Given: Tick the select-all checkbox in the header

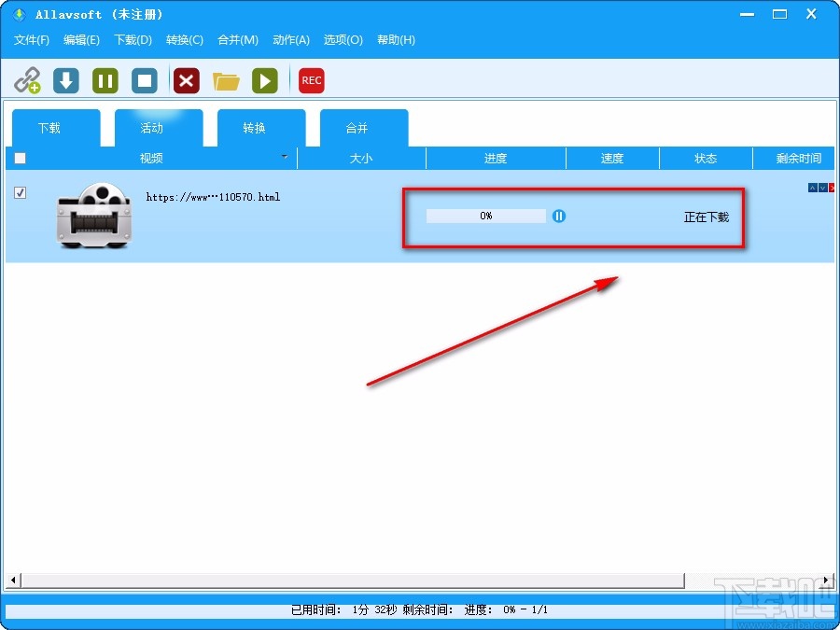Looking at the screenshot, I should (20, 158).
